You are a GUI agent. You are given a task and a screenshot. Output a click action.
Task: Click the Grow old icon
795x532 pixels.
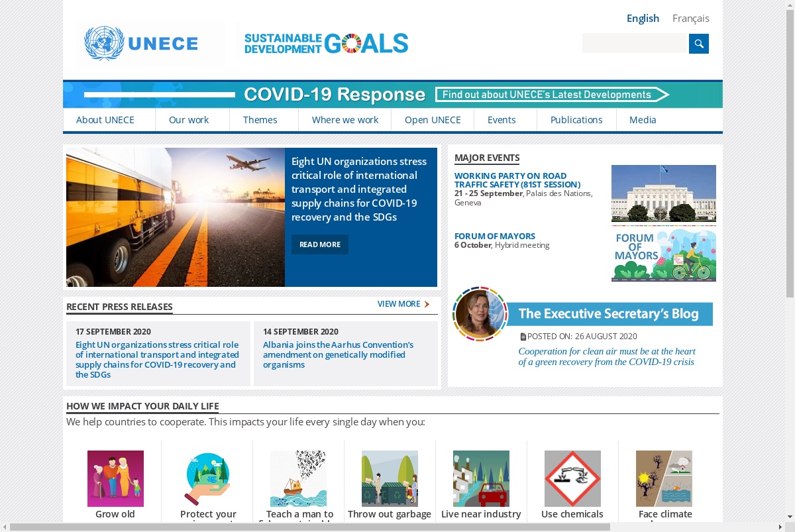115,478
